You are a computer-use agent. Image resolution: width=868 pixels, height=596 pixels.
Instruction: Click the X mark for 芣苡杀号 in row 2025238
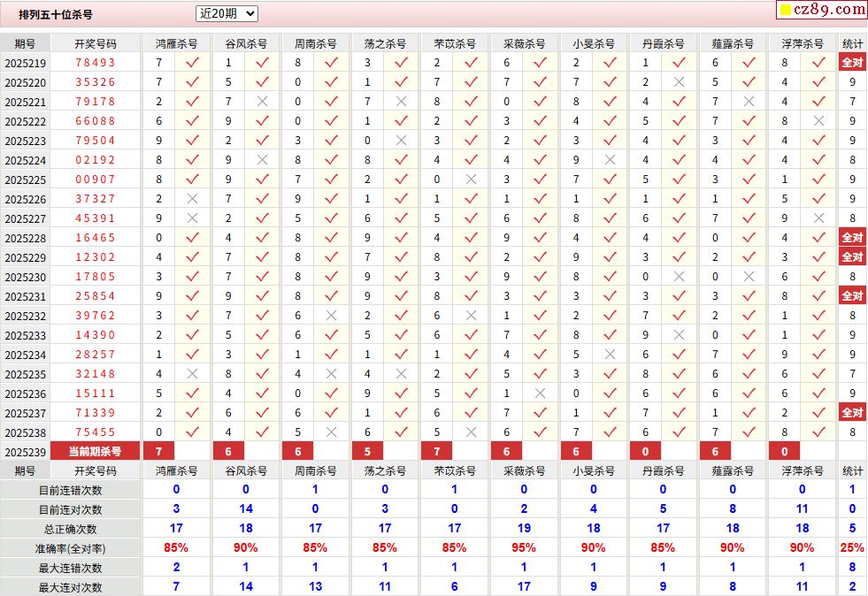pyautogui.click(x=471, y=432)
